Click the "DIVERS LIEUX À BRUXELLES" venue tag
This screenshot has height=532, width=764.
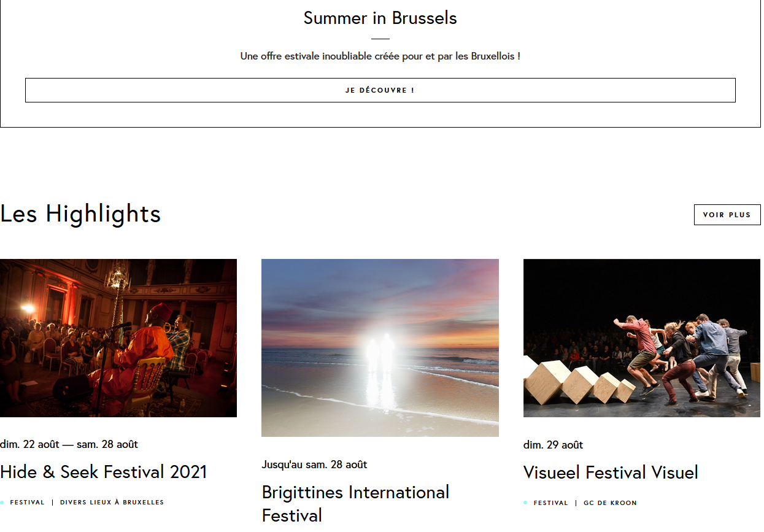[x=112, y=503]
